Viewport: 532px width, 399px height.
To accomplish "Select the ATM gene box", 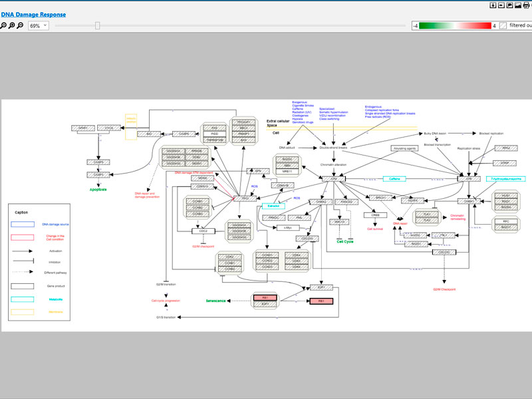I will point(334,179).
